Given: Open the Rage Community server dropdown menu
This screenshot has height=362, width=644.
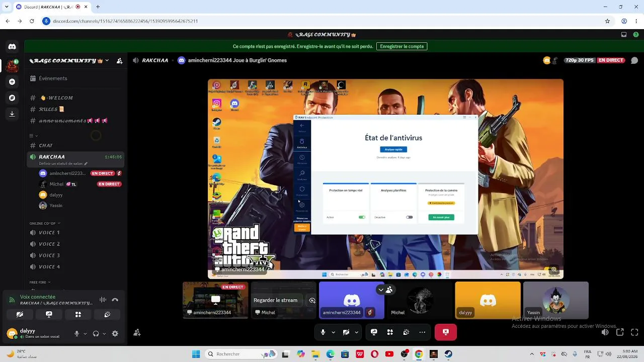Looking at the screenshot, I should pyautogui.click(x=69, y=61).
